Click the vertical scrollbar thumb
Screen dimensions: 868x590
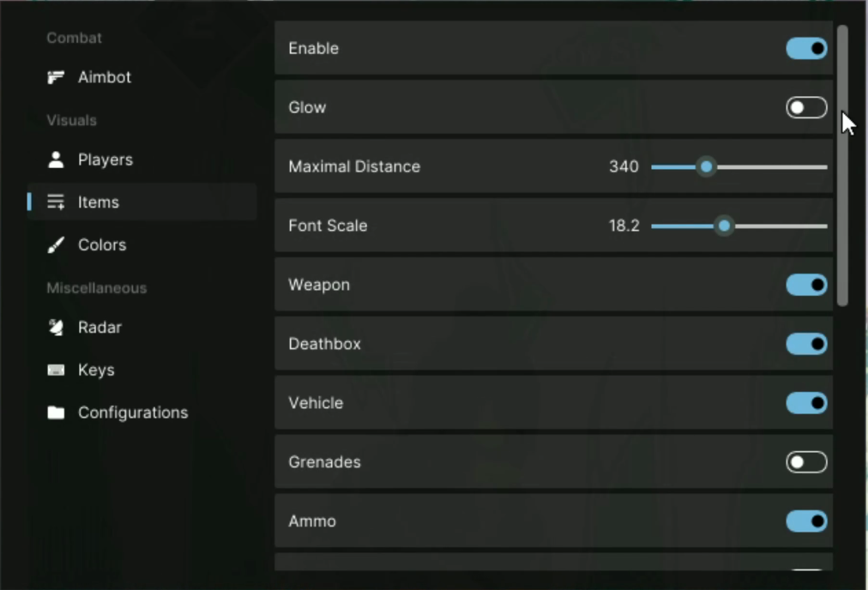click(842, 165)
